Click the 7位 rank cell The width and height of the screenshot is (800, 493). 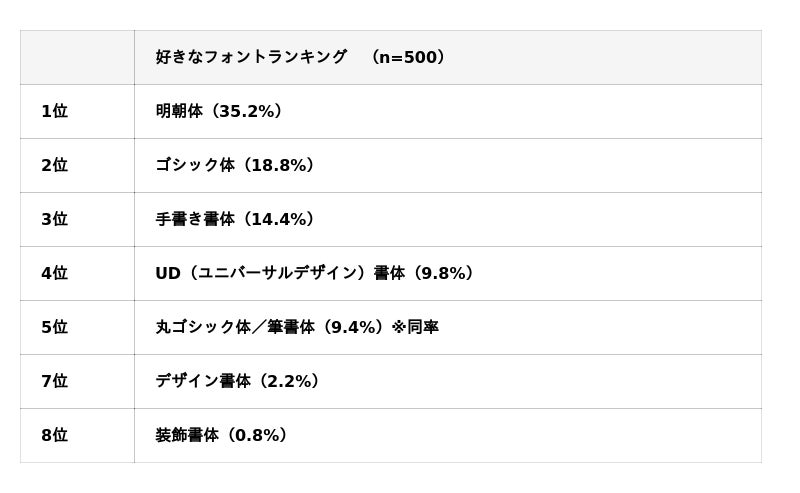pos(54,381)
